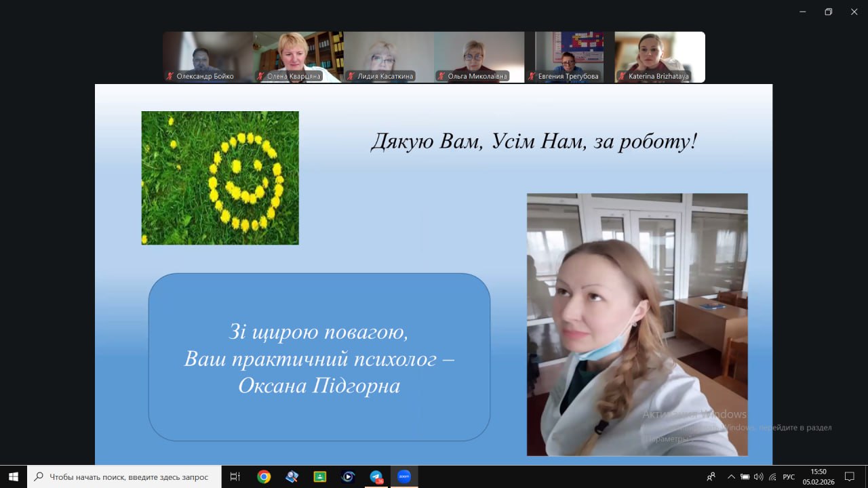Open Telegram from the taskbar
The width and height of the screenshot is (868, 488).
tap(376, 476)
